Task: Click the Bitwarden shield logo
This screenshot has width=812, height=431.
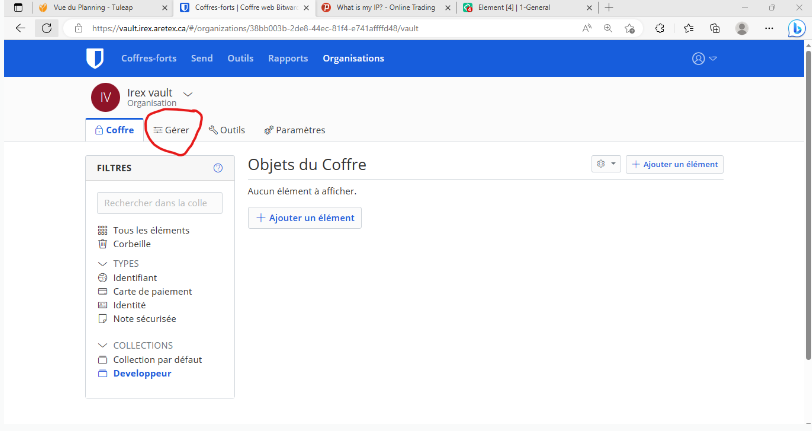Action: point(95,58)
